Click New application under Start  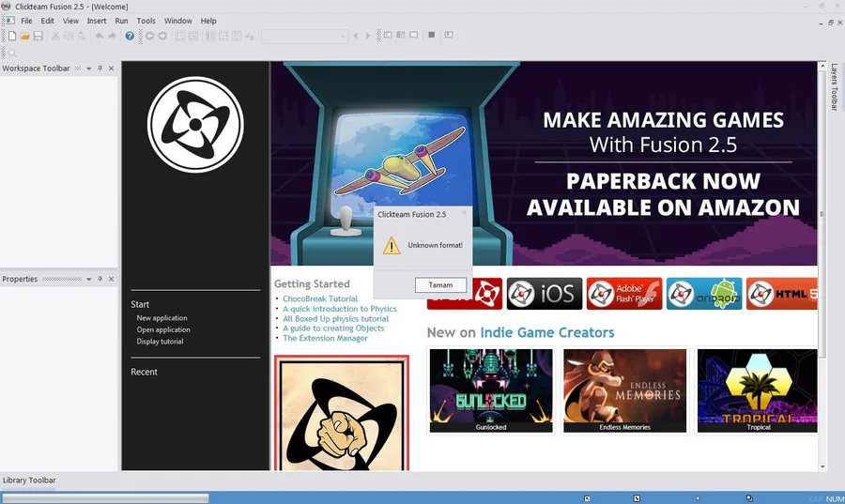pos(161,317)
